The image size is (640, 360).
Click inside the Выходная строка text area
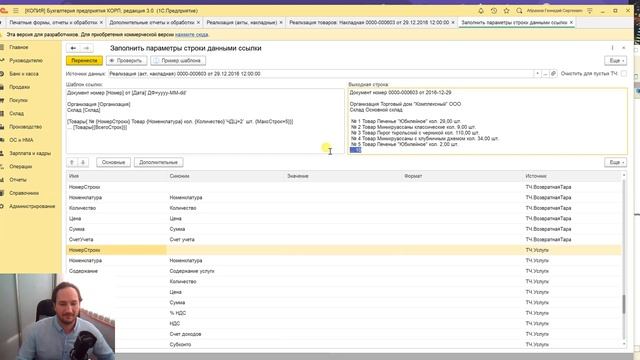[x=487, y=121]
